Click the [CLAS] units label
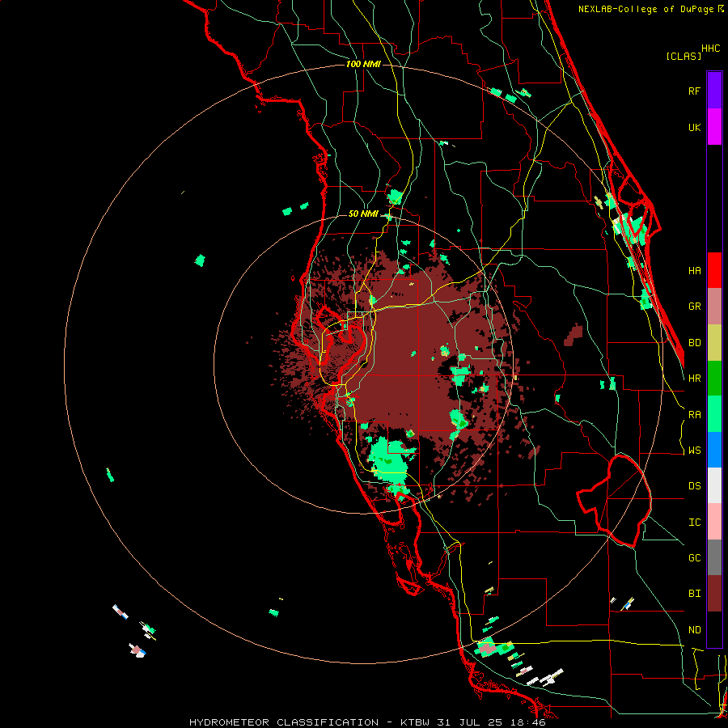The height and width of the screenshot is (728, 728). pos(684,56)
